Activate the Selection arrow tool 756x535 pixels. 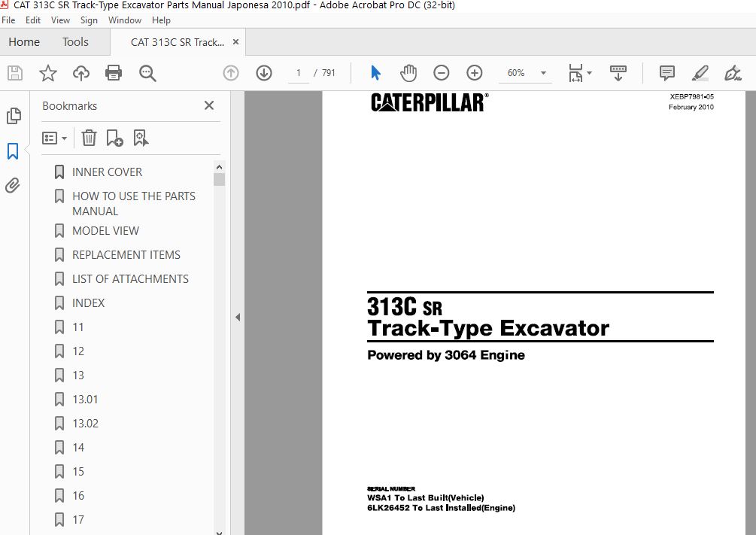[x=375, y=73]
